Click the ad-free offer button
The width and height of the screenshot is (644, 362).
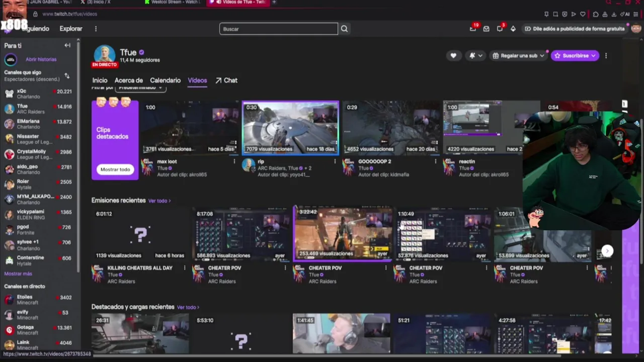coord(575,29)
